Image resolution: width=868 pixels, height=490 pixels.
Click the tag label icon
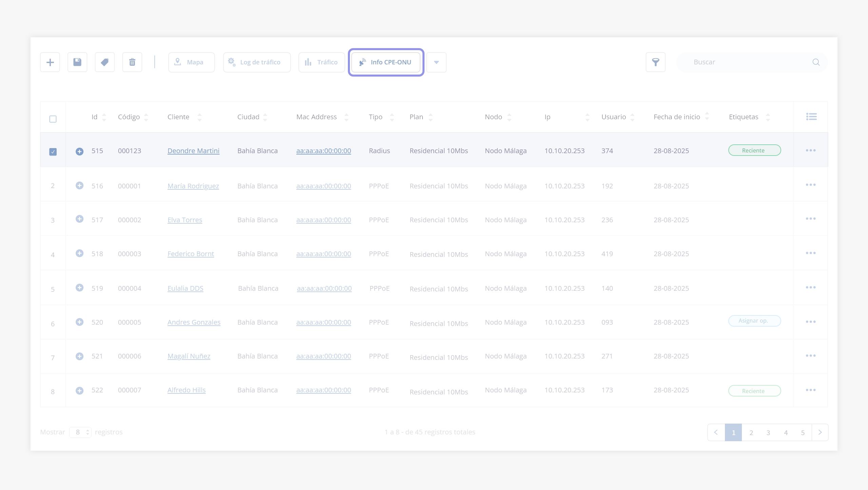coord(105,62)
